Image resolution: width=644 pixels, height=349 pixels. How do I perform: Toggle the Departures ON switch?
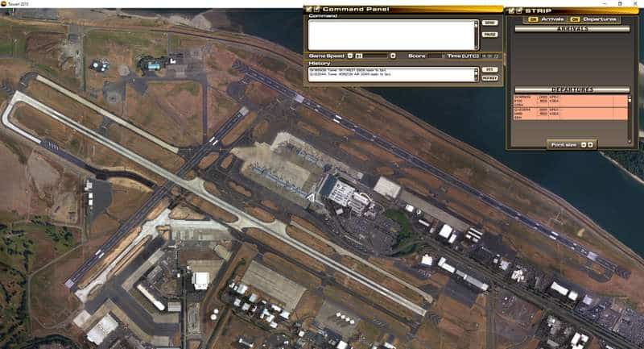(x=574, y=19)
